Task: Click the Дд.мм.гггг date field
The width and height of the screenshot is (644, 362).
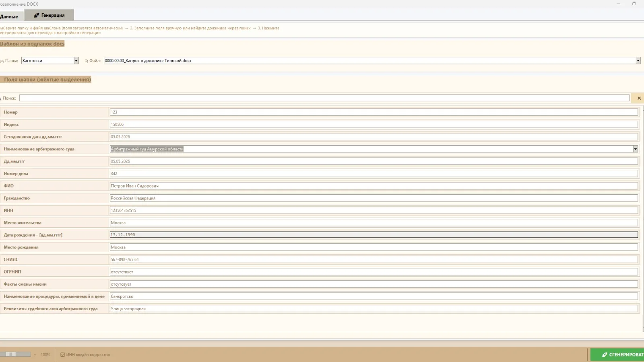Action: click(x=374, y=161)
